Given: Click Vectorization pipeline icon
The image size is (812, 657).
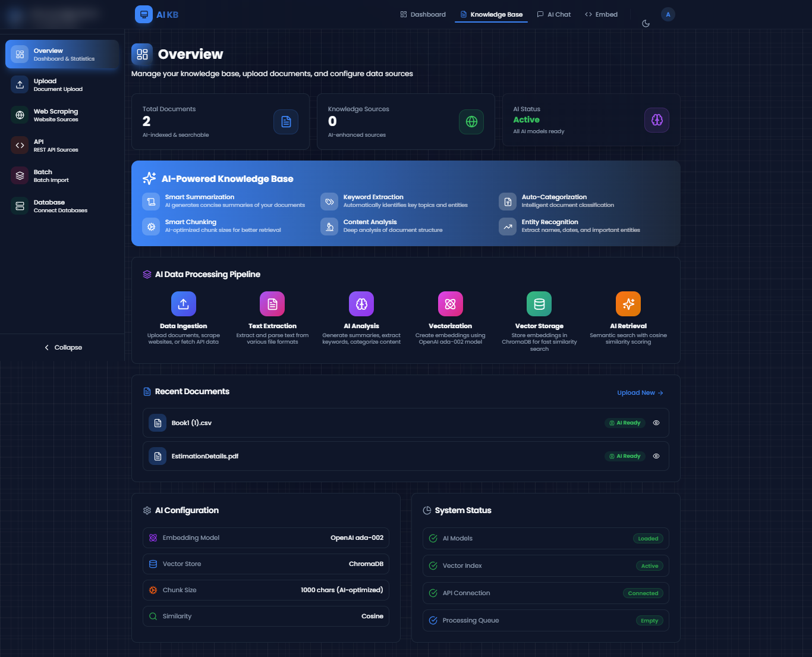Looking at the screenshot, I should click(451, 304).
